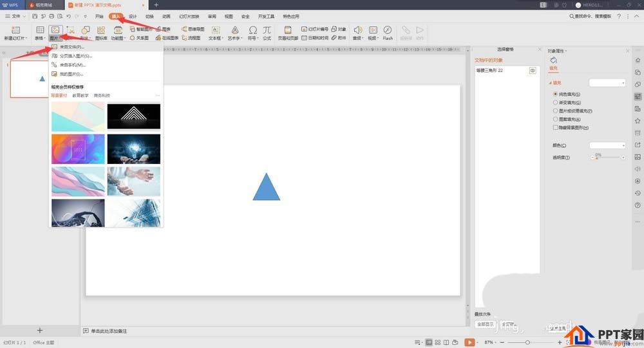Image resolution: width=644 pixels, height=348 pixels.
Task: Collapse the ribbon with the chevron
Action: tap(637, 16)
